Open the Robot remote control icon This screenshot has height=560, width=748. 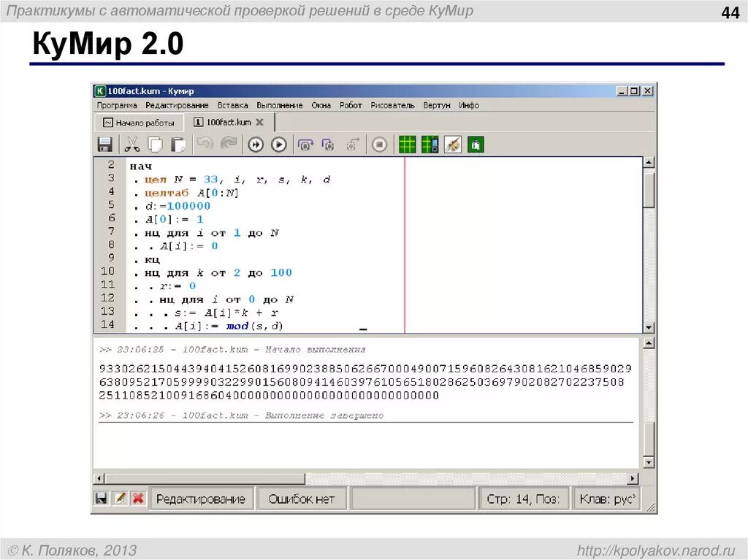[430, 145]
